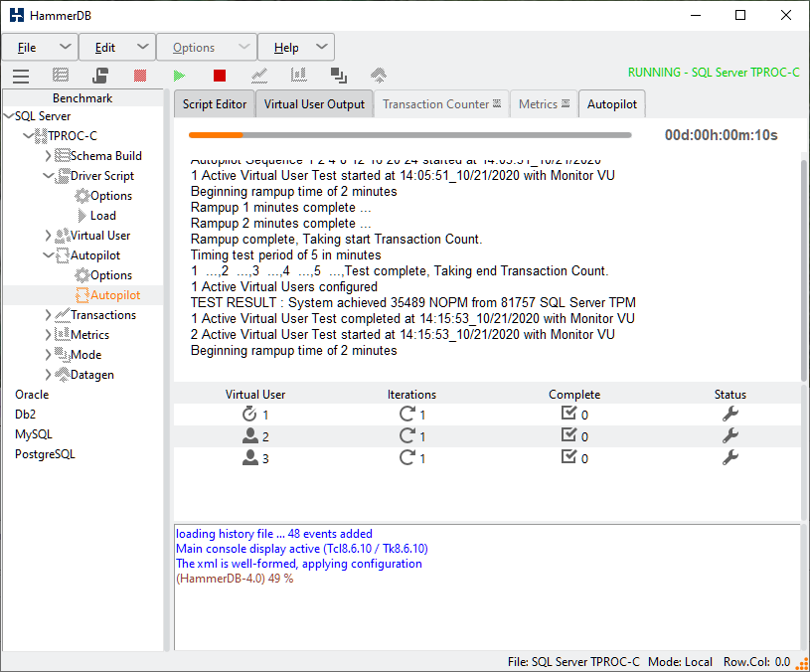Viewport: 810px width, 672px height.
Task: Click the Schema Build toolbar icon
Action: coord(61,76)
